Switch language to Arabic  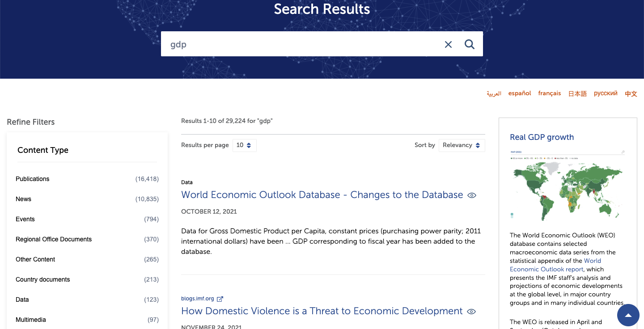pos(494,93)
